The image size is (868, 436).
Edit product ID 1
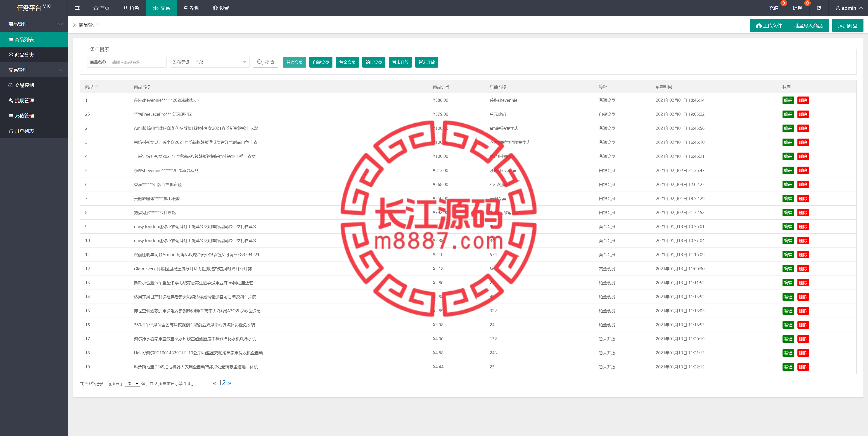click(x=788, y=100)
